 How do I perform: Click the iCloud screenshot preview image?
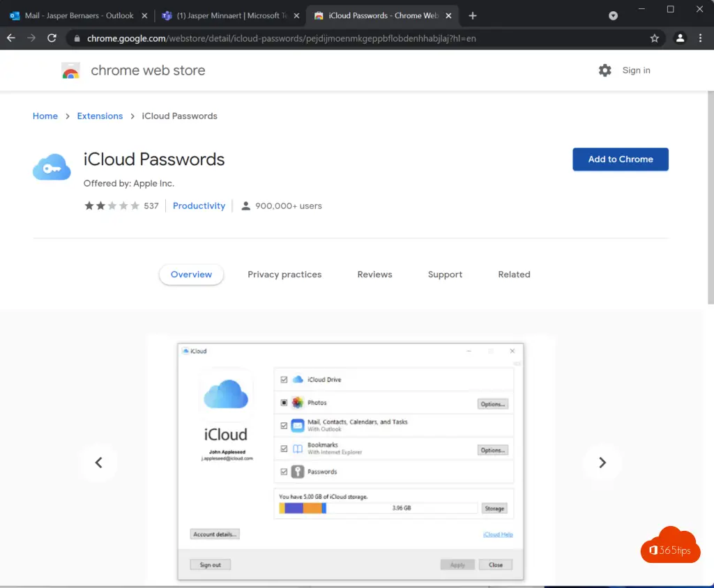(x=351, y=461)
